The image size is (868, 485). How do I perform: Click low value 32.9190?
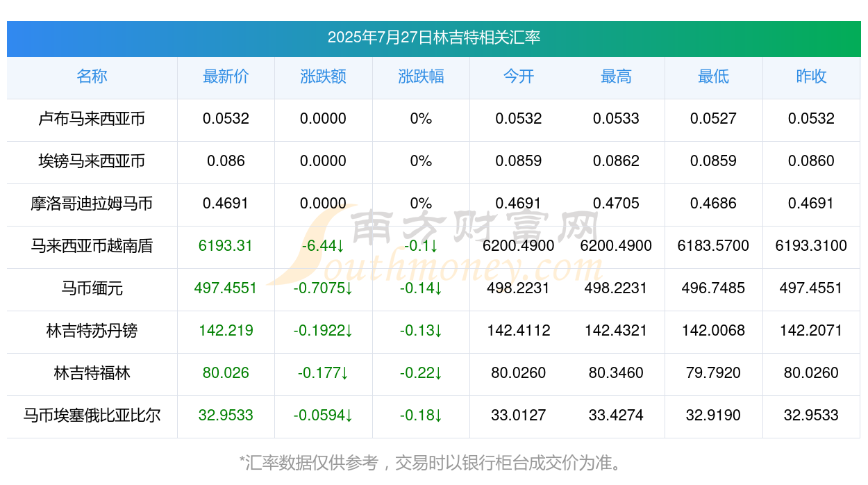click(x=713, y=416)
